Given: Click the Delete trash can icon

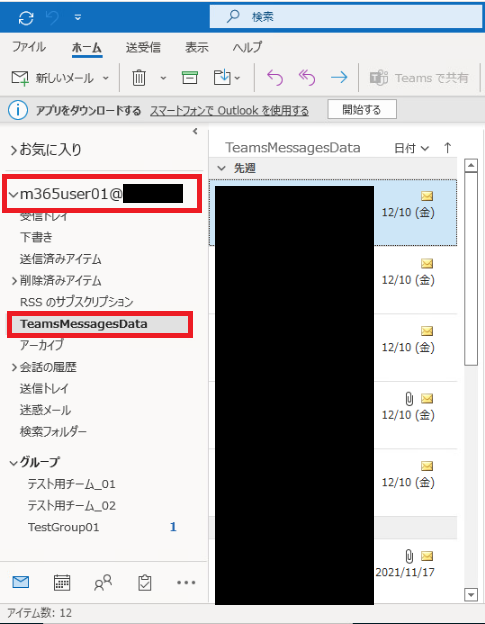Looking at the screenshot, I should tap(139, 78).
